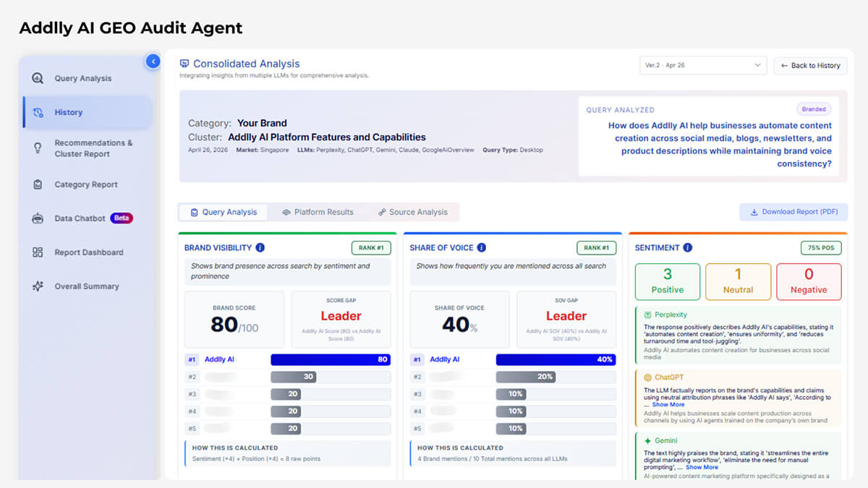Open Overall Summary from sidebar
The height and width of the screenshot is (488, 868).
(87, 286)
